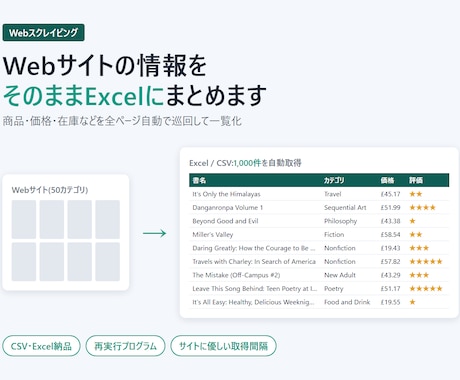Image resolution: width=460 pixels, height=380 pixels.
Task: Click the Webスクレイピング badge
Action: (43, 33)
